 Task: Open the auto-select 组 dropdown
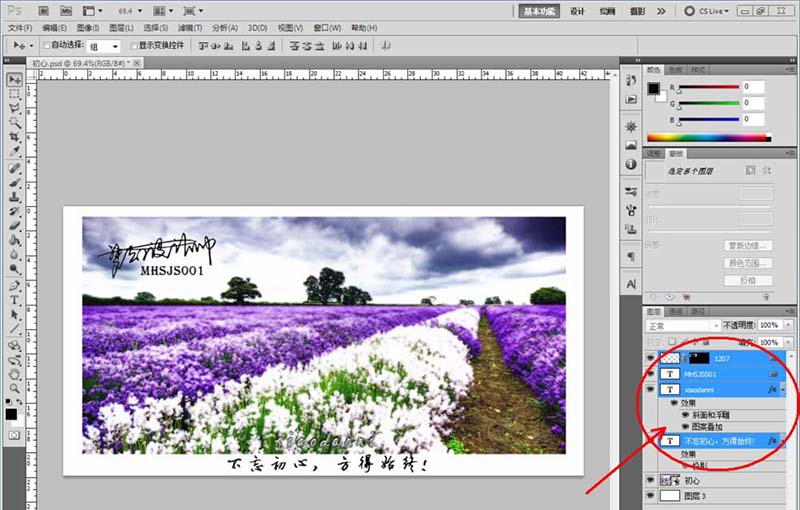tap(104, 46)
